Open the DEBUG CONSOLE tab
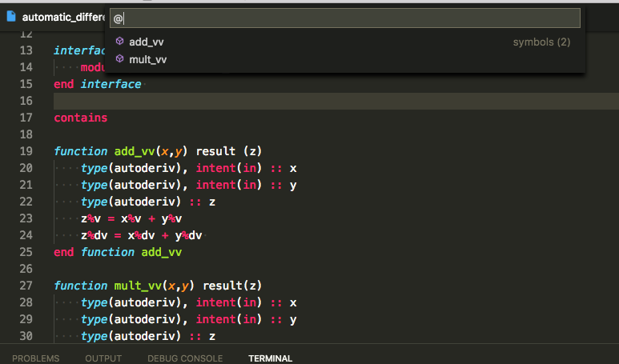 click(185, 358)
